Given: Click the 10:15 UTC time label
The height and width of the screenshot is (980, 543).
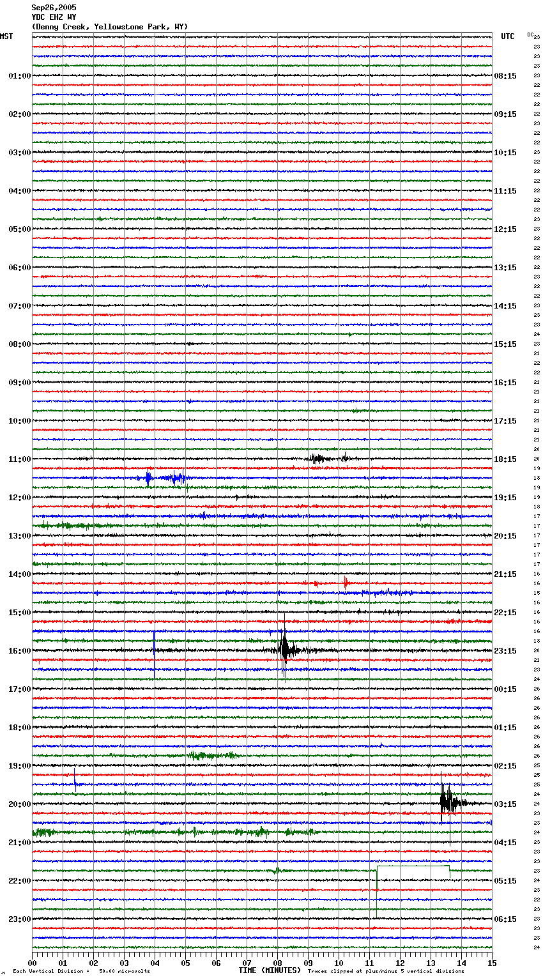Looking at the screenshot, I should (x=505, y=153).
